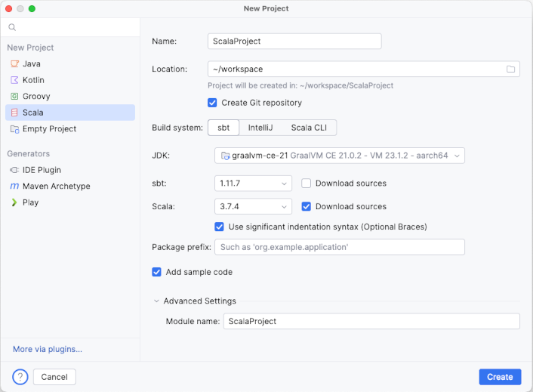Enable sbt Download sources checkbox
The width and height of the screenshot is (533, 392).
tap(306, 184)
